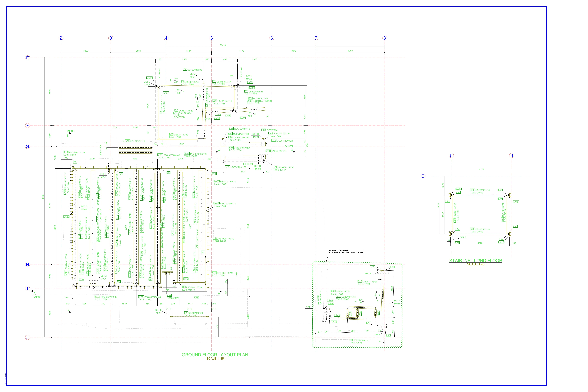Click the B5 UB203*102*23 beam mark
This screenshot has height=392, width=588.
[x=221, y=82]
